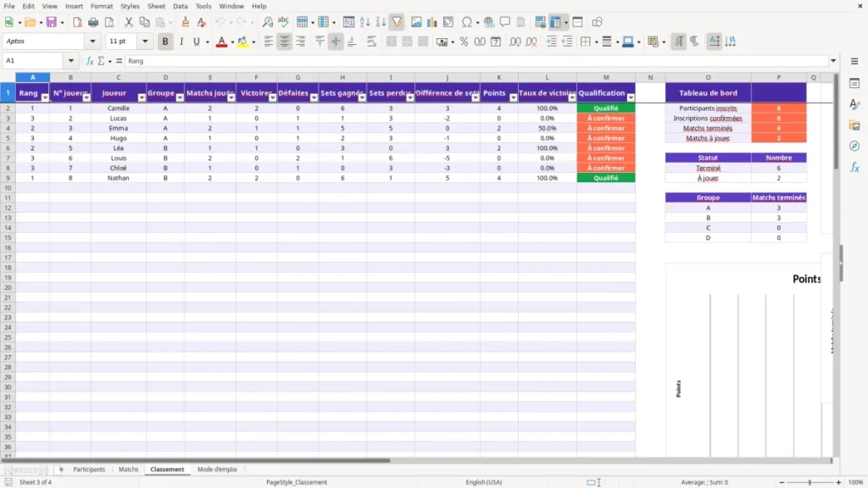The image size is (868, 488).
Task: Click the Save document icon
Action: [52, 22]
